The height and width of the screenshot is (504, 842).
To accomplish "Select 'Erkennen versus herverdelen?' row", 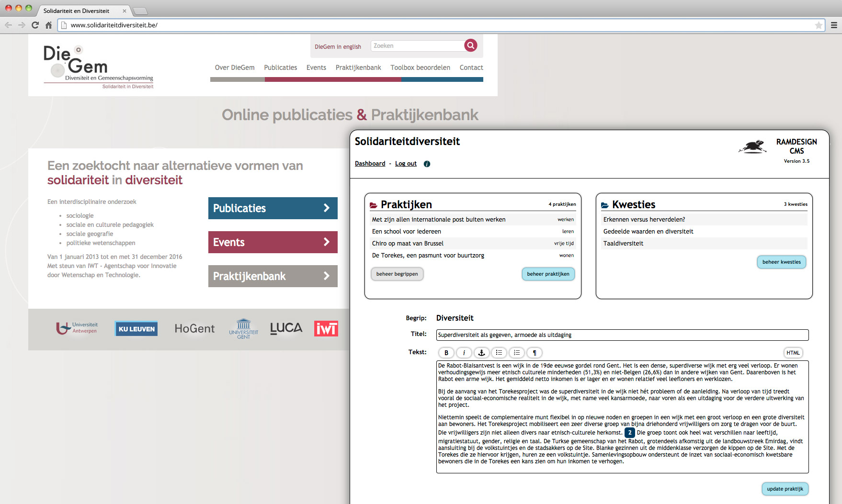I will coord(704,220).
